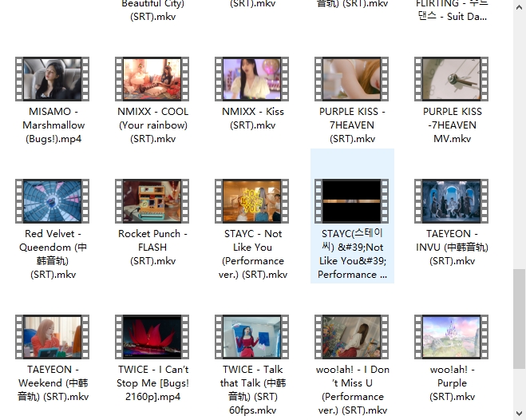
Task: Click the highlighted STAYC(스테이씨) black thumbnail
Action: coord(351,201)
